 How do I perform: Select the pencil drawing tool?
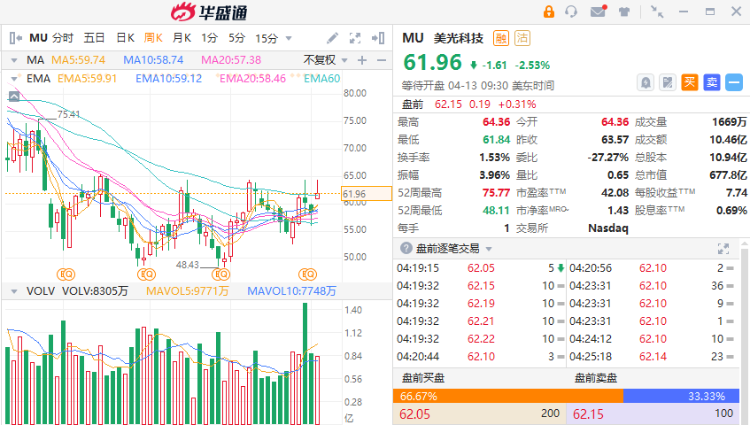pyautogui.click(x=332, y=38)
